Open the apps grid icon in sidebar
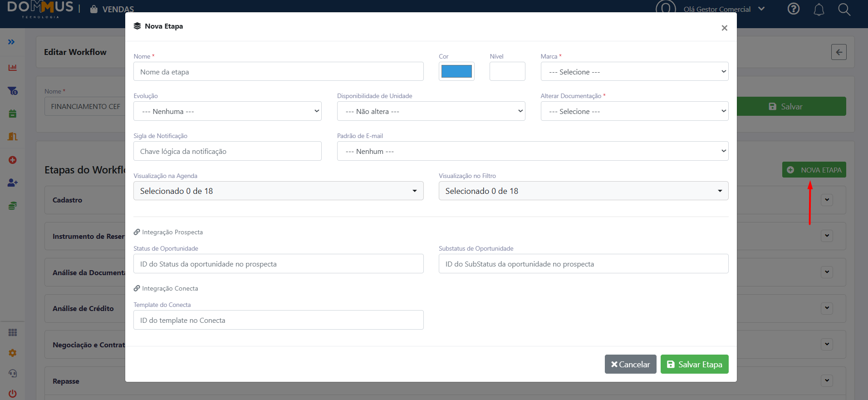The image size is (868, 400). coord(13,332)
